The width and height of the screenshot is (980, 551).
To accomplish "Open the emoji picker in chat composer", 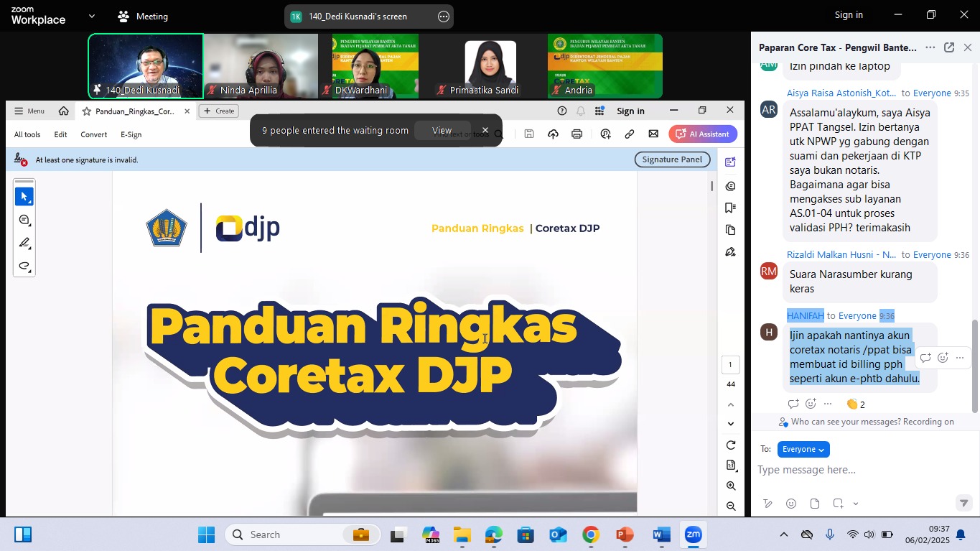I will (x=790, y=504).
